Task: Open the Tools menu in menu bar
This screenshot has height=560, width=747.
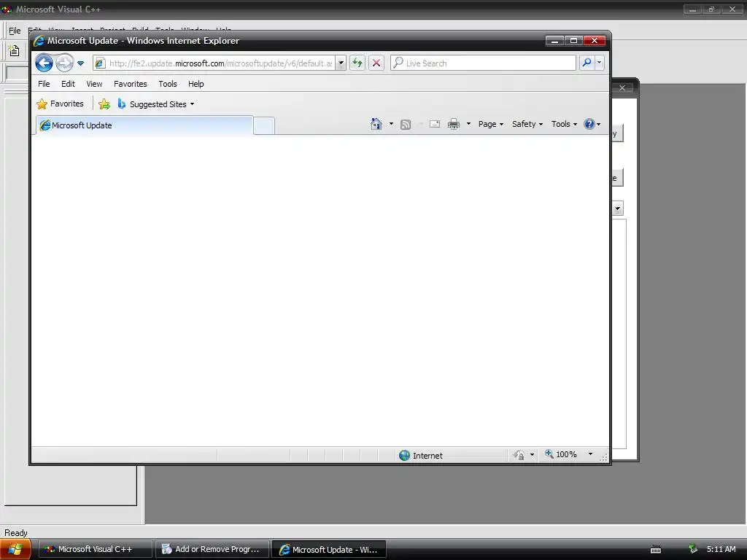Action: click(168, 84)
